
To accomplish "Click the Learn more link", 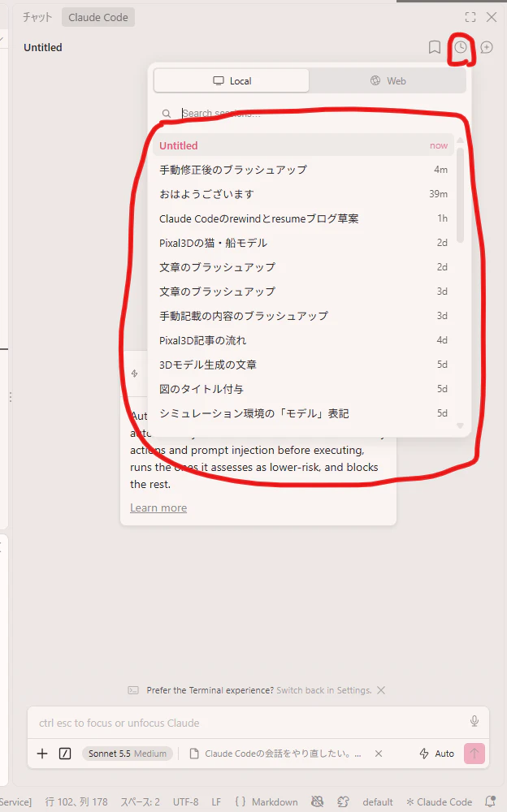I will pos(158,508).
